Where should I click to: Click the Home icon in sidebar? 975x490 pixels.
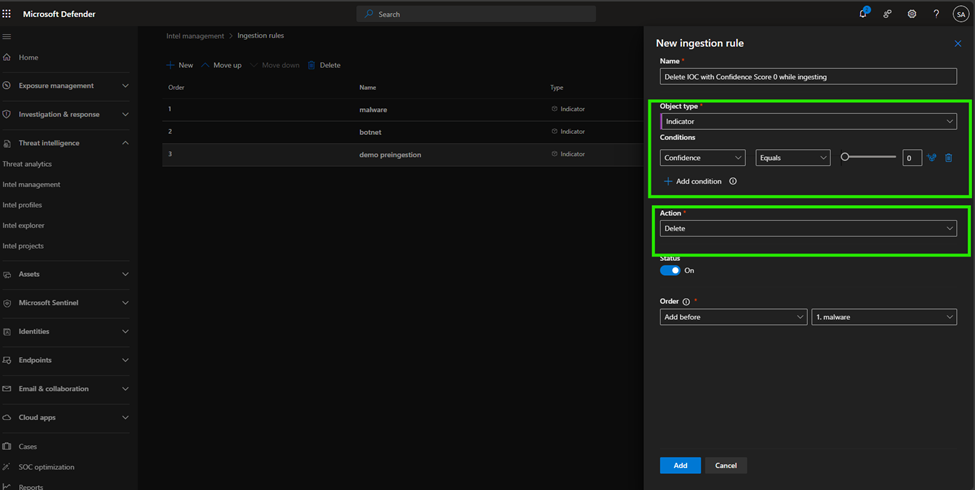(x=7, y=57)
